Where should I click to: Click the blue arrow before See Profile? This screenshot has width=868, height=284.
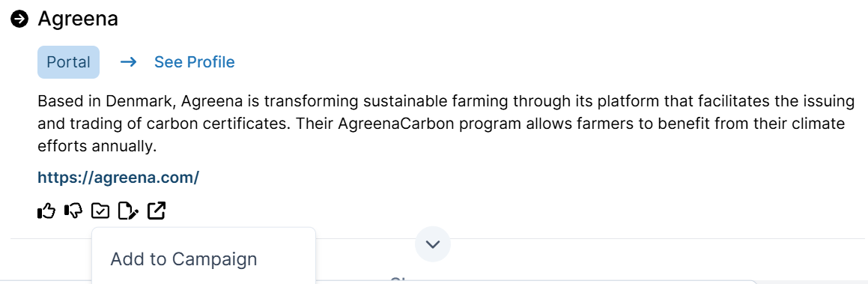128,62
